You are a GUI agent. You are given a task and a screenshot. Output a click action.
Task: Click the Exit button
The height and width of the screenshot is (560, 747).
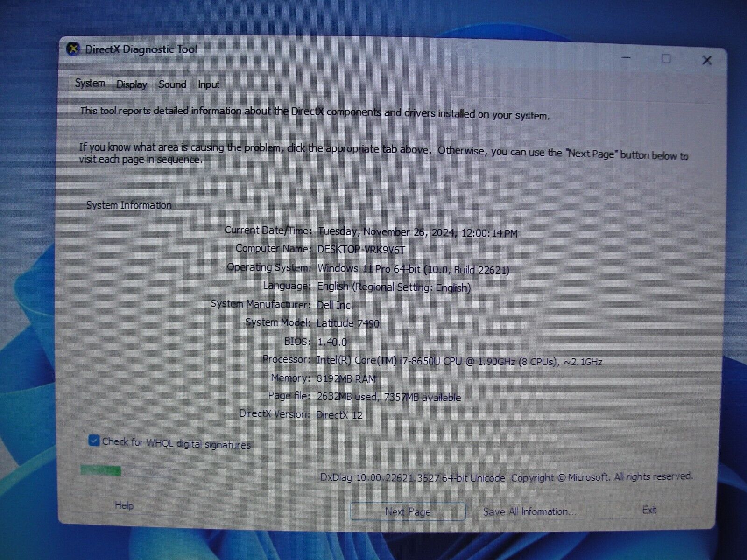point(649,510)
